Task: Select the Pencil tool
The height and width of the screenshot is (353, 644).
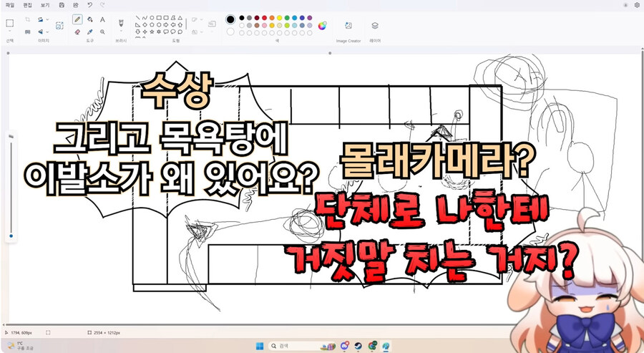Action: (77, 19)
